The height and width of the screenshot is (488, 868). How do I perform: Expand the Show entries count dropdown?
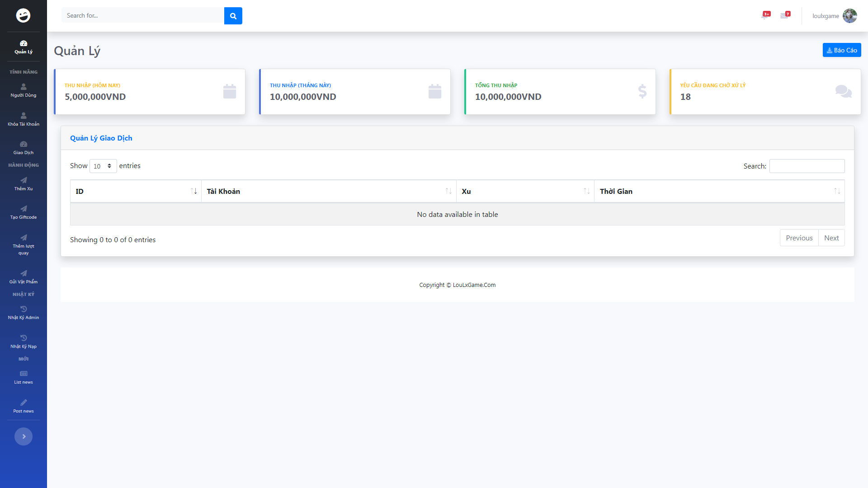(x=103, y=166)
